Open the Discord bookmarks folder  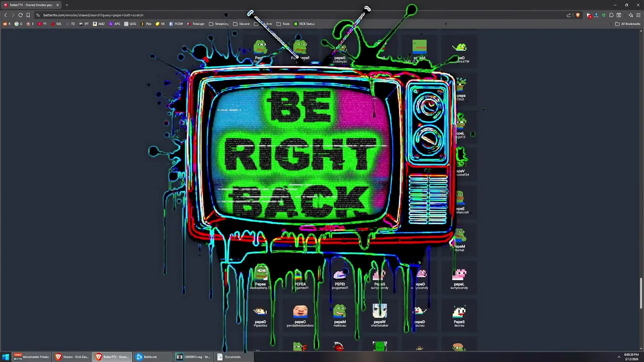pos(241,24)
